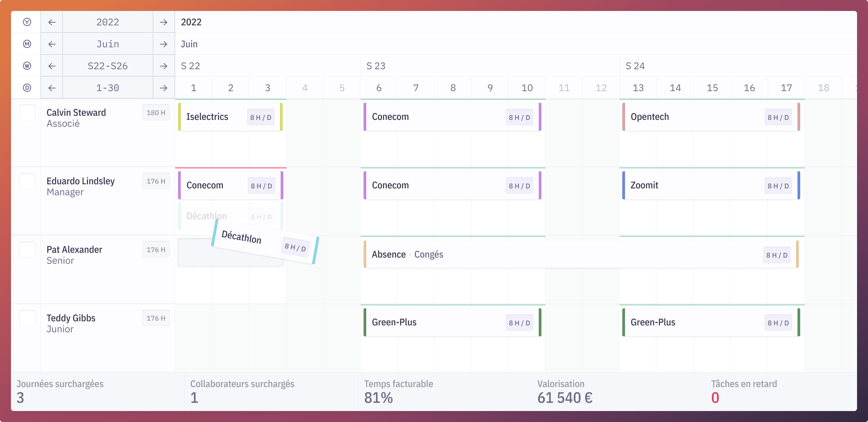This screenshot has width=868, height=422.
Task: Select week S 23 header
Action: [376, 66]
